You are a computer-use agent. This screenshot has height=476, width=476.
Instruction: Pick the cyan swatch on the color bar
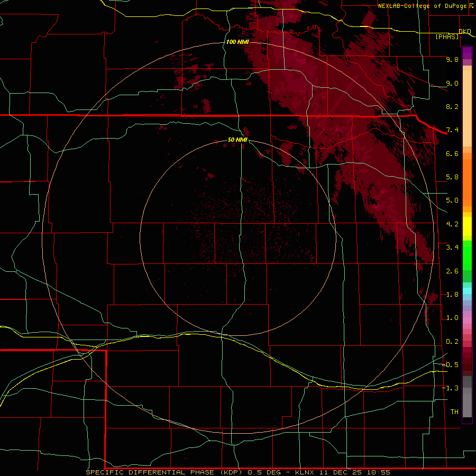point(467,291)
